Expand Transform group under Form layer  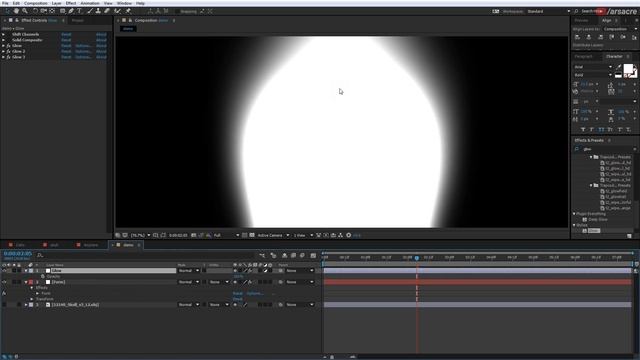(x=32, y=299)
